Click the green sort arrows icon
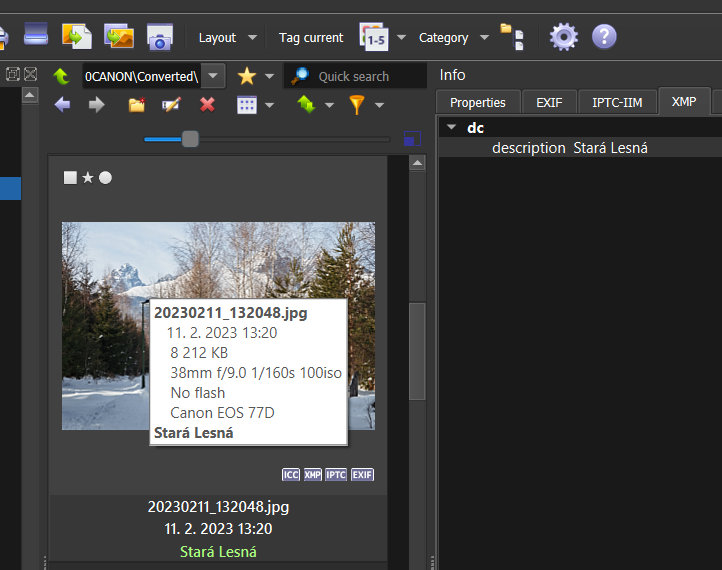This screenshot has width=722, height=570. tap(306, 105)
